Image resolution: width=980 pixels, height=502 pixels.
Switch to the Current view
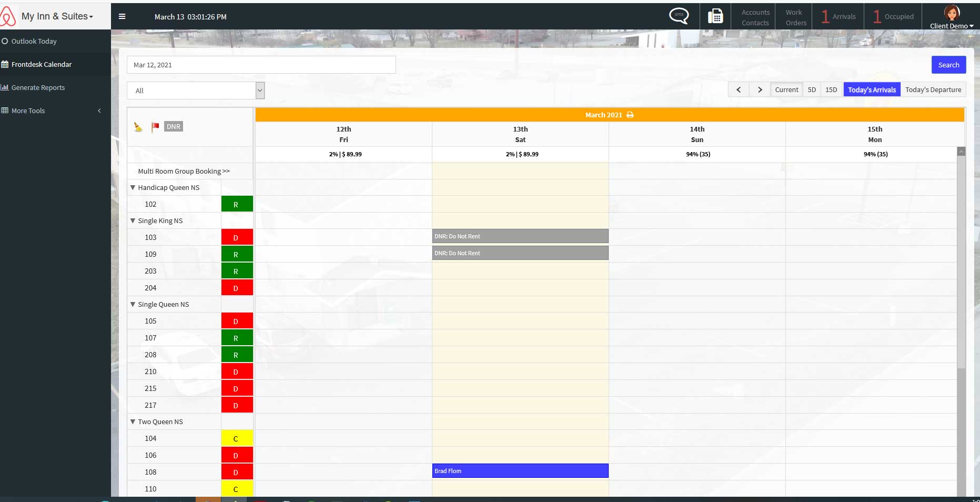786,89
